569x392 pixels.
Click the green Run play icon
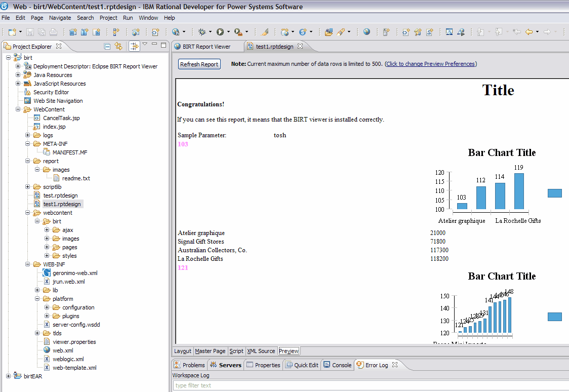[x=220, y=32]
